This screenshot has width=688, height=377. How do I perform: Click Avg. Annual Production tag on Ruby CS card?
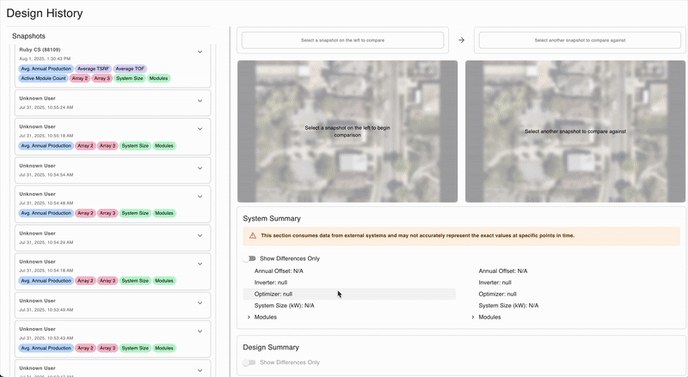46,69
